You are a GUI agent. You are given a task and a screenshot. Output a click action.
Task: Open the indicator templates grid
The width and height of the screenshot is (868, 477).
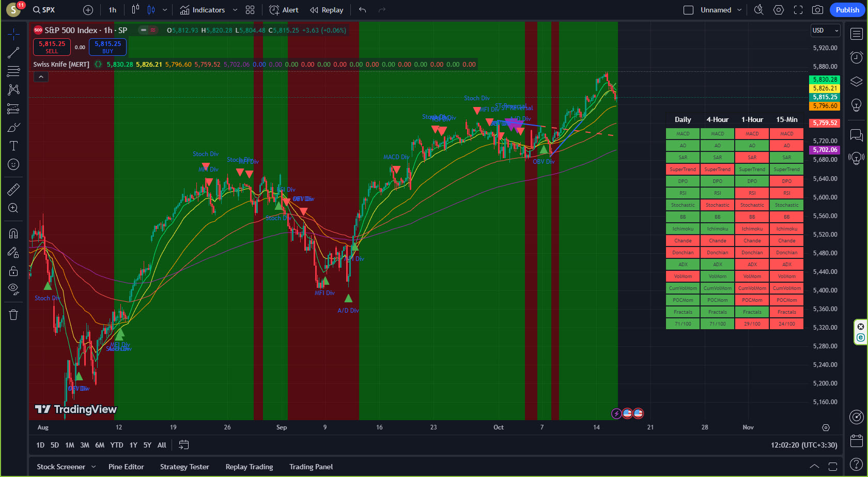click(x=250, y=10)
